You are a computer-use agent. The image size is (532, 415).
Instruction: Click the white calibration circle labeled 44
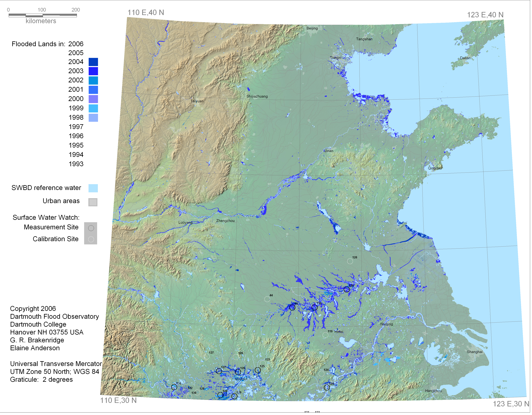click(267, 299)
